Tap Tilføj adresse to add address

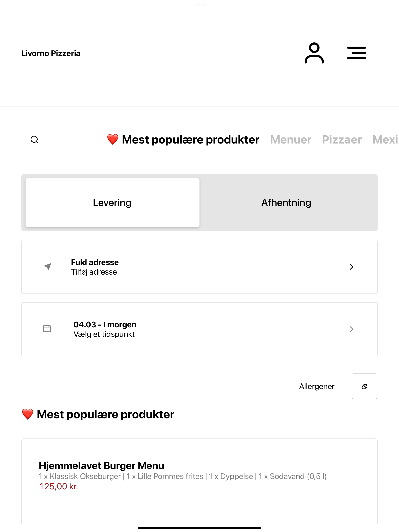[94, 272]
